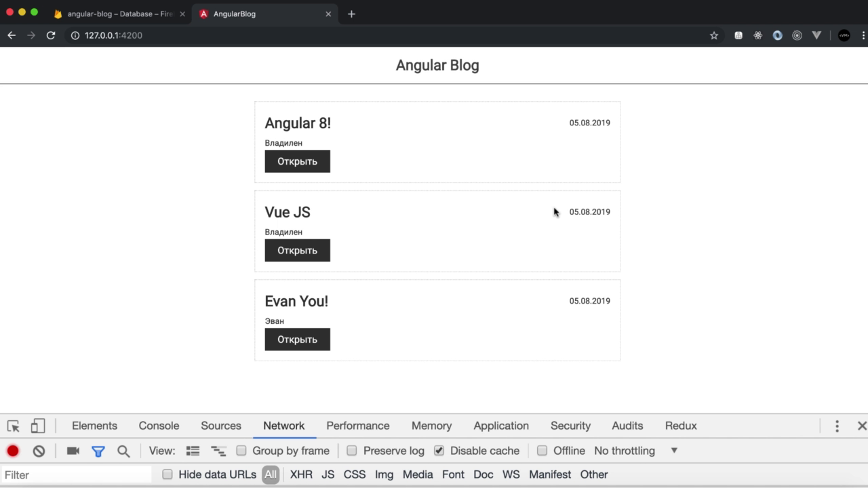Go back using the browser back arrow
The image size is (868, 488).
(x=12, y=35)
